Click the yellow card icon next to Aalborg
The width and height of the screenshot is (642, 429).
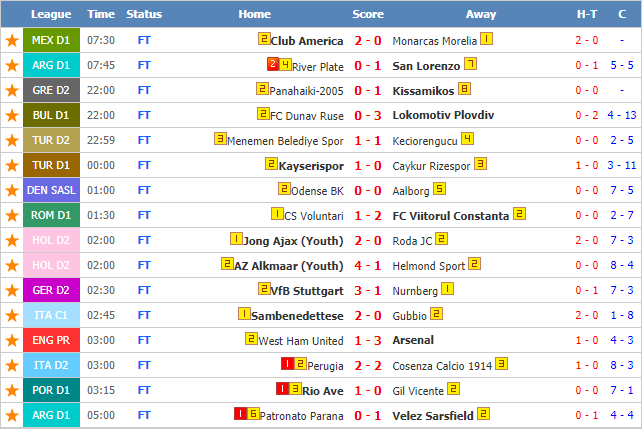(439, 189)
